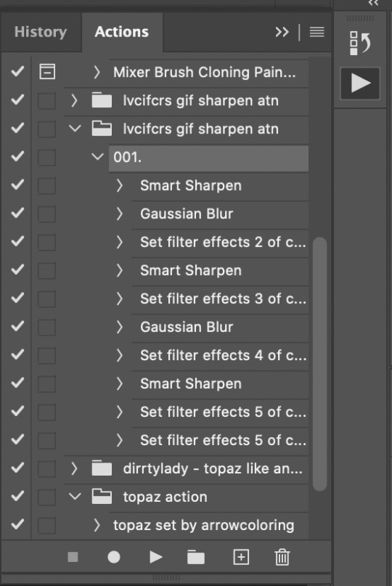The height and width of the screenshot is (586, 392).
Task: Toggle checkmark for first Smart Sharpen step
Action: pyautogui.click(x=17, y=184)
